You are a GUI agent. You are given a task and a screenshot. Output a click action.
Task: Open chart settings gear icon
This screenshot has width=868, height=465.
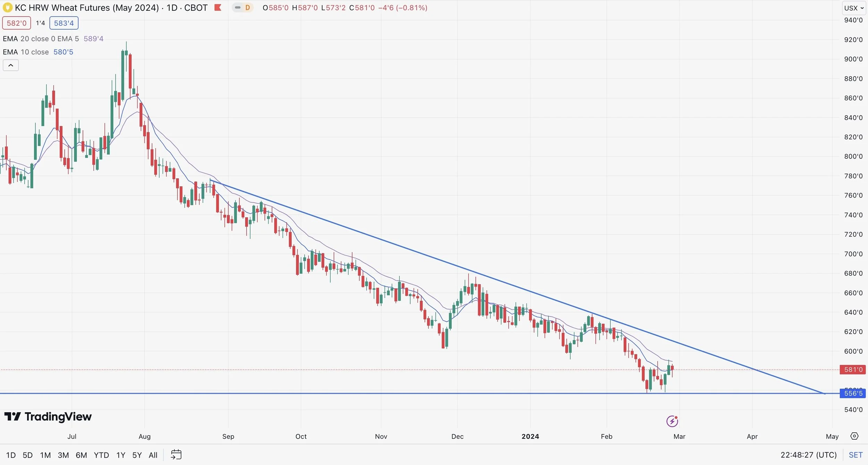(854, 436)
